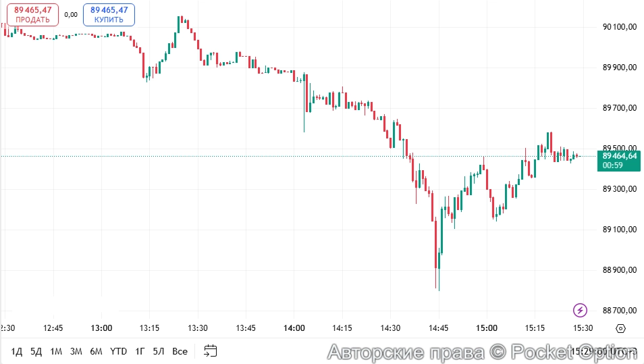Select the 3М time range

click(76, 351)
